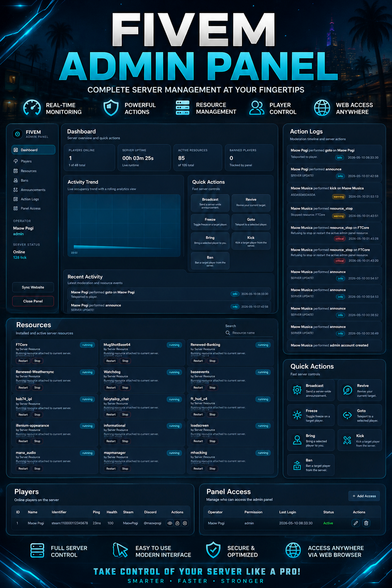Click Freeze card with snowflake icon
Viewport: 392px width, 588px height.
click(x=311, y=415)
